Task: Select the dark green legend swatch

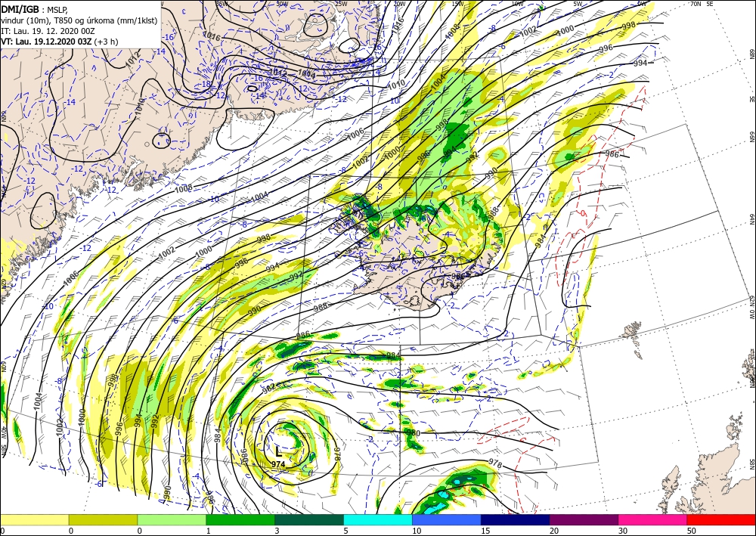Action: click(x=309, y=519)
